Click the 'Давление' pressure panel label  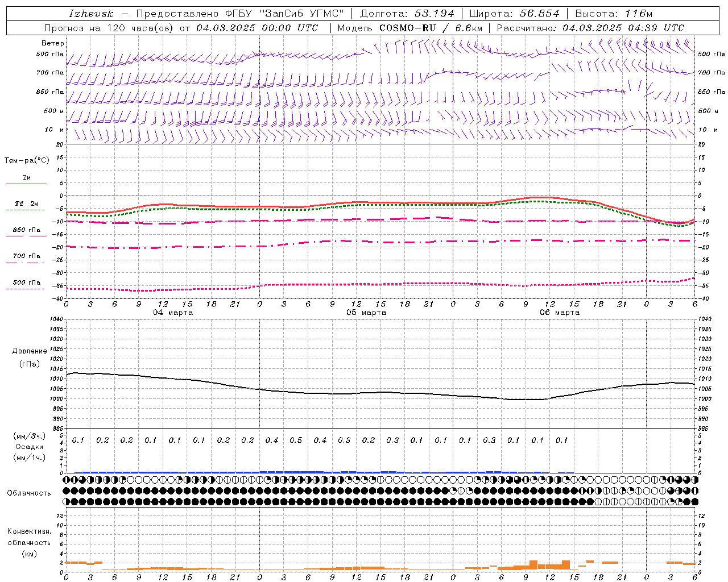point(30,351)
